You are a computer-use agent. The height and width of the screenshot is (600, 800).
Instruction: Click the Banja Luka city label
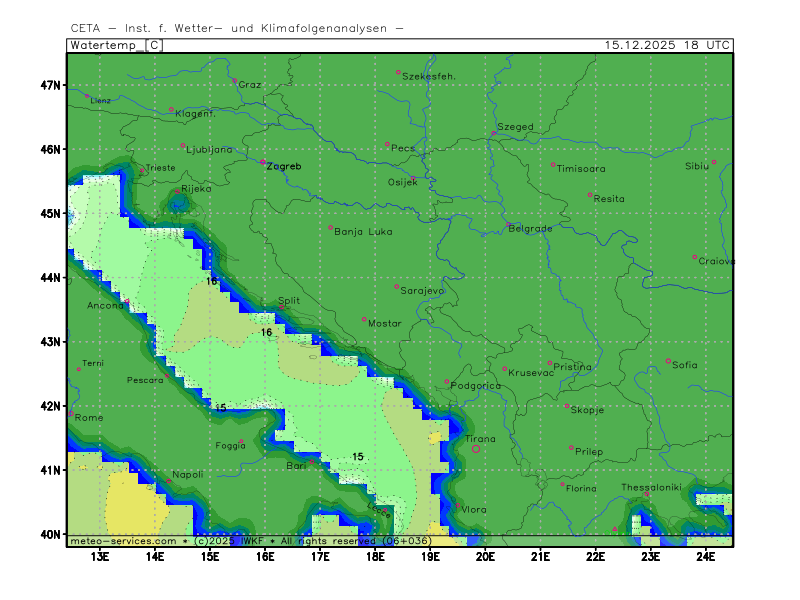pyautogui.click(x=363, y=232)
